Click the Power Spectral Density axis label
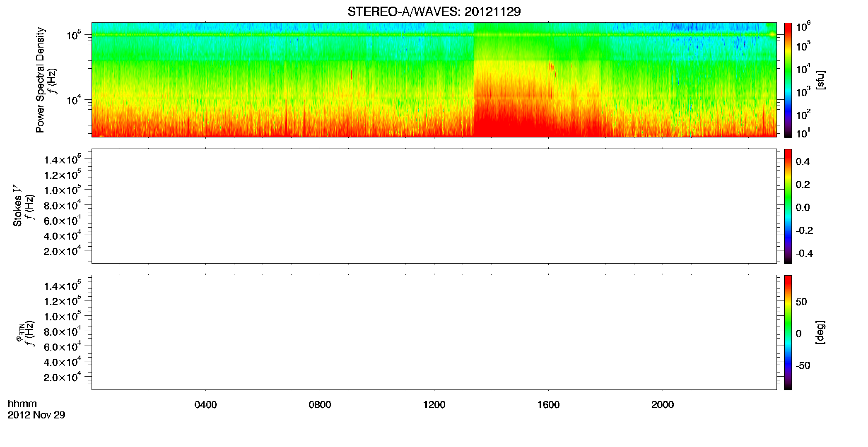 [40, 80]
